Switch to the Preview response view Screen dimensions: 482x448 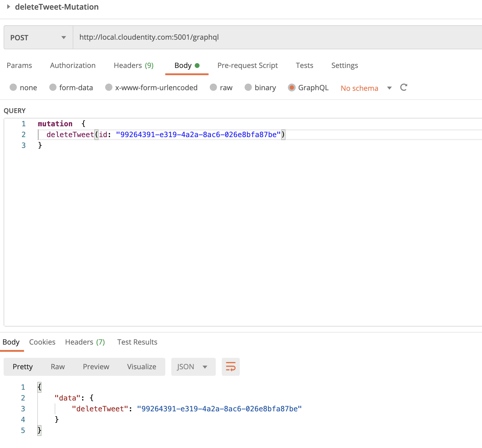tap(96, 367)
